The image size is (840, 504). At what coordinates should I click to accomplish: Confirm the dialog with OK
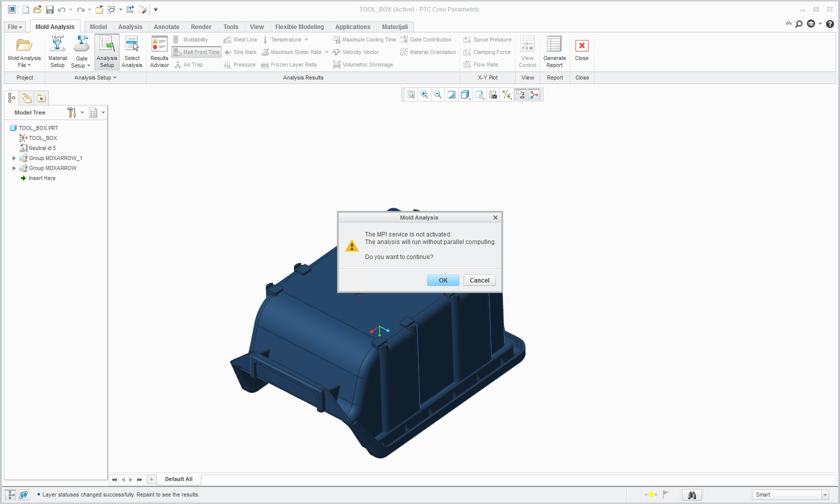click(x=443, y=280)
